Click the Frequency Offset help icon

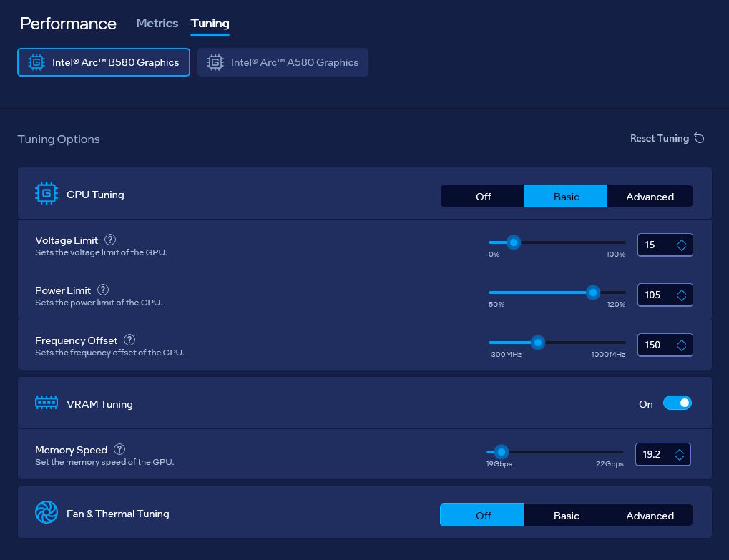[129, 340]
